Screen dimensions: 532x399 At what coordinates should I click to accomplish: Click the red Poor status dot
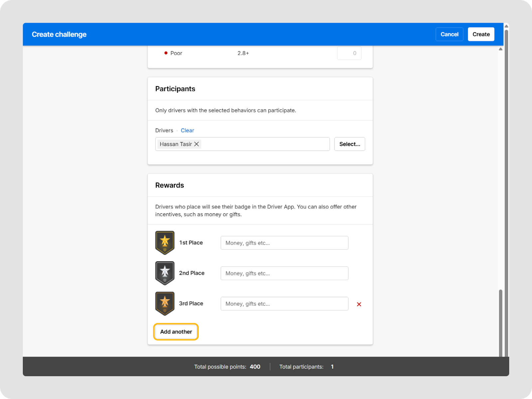(x=166, y=53)
